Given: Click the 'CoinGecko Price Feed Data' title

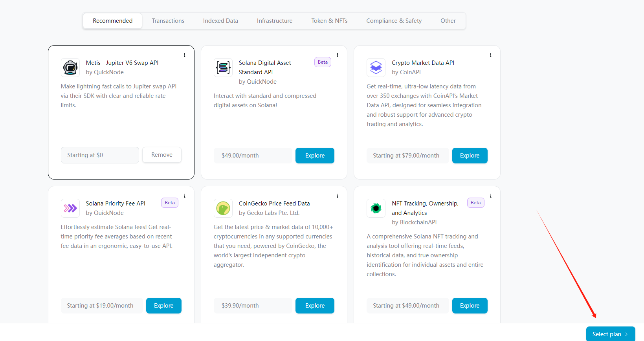Looking at the screenshot, I should [274, 203].
